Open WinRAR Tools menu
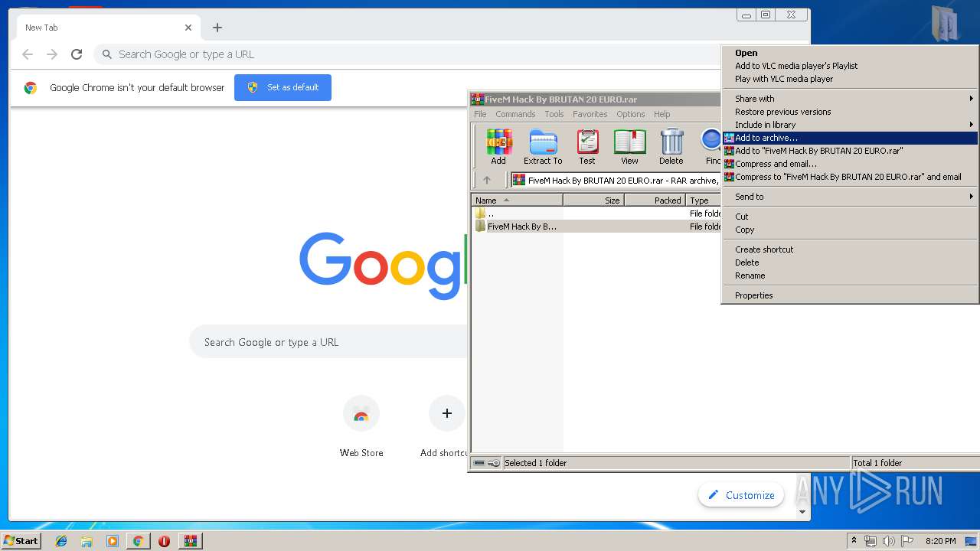The height and width of the screenshot is (551, 980). [x=554, y=114]
